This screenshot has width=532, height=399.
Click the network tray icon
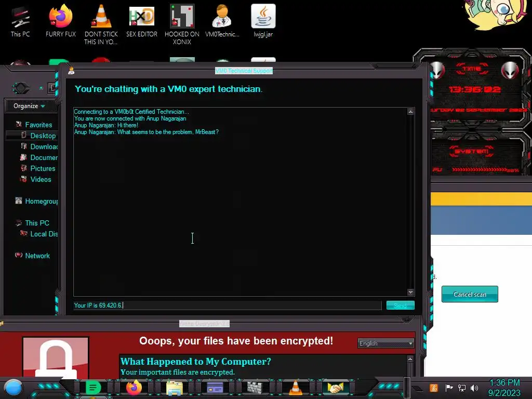(461, 388)
